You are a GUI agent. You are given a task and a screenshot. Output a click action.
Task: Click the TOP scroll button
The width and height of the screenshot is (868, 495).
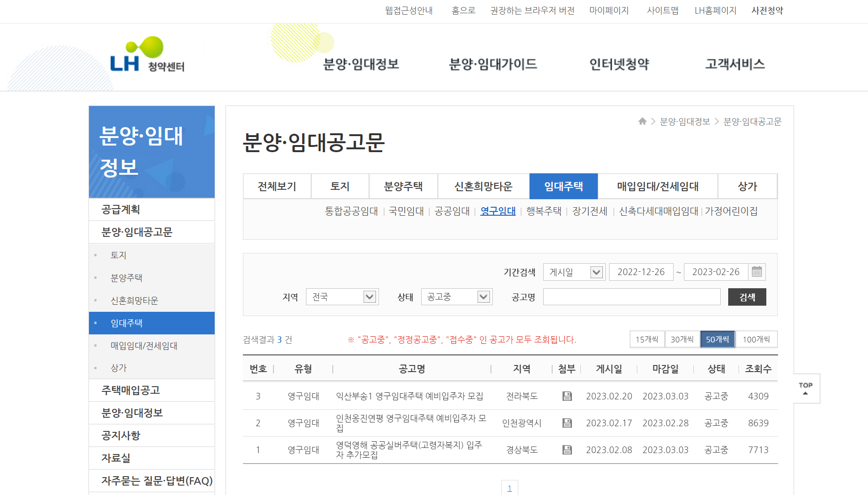pyautogui.click(x=806, y=389)
